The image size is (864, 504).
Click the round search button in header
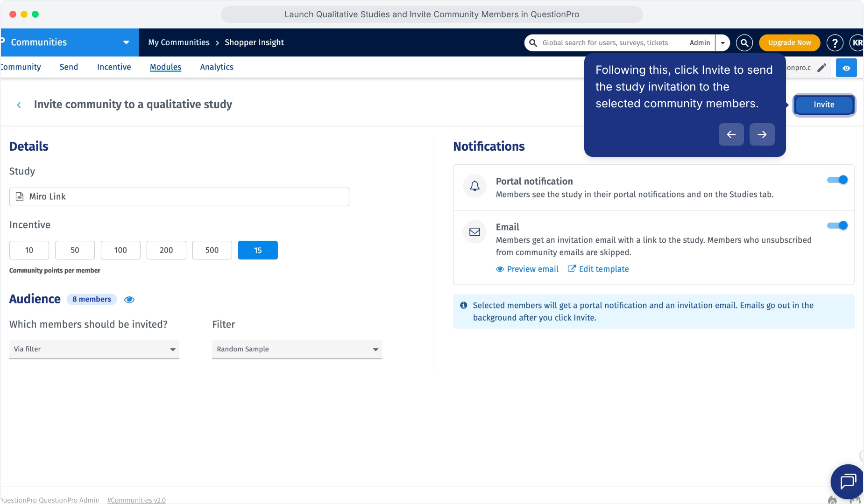(744, 43)
